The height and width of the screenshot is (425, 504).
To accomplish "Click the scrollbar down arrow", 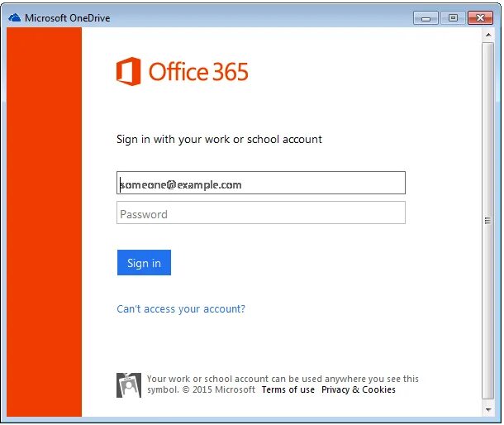I will click(x=488, y=409).
